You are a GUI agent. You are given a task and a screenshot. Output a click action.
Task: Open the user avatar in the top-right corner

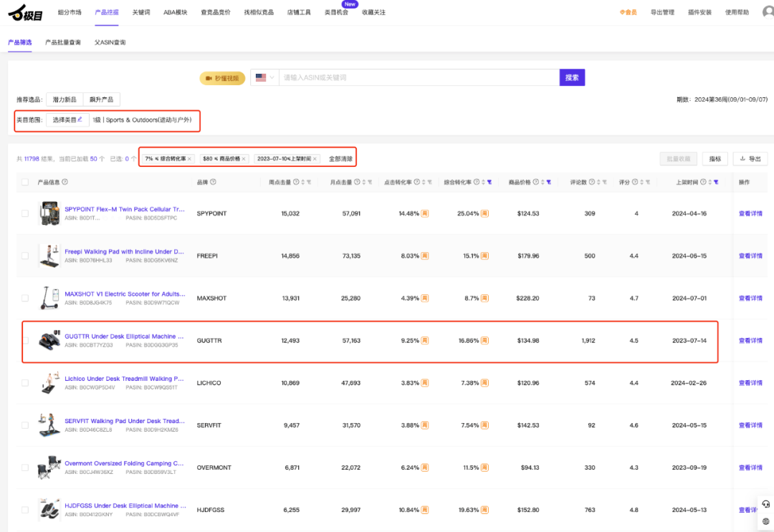pos(768,11)
